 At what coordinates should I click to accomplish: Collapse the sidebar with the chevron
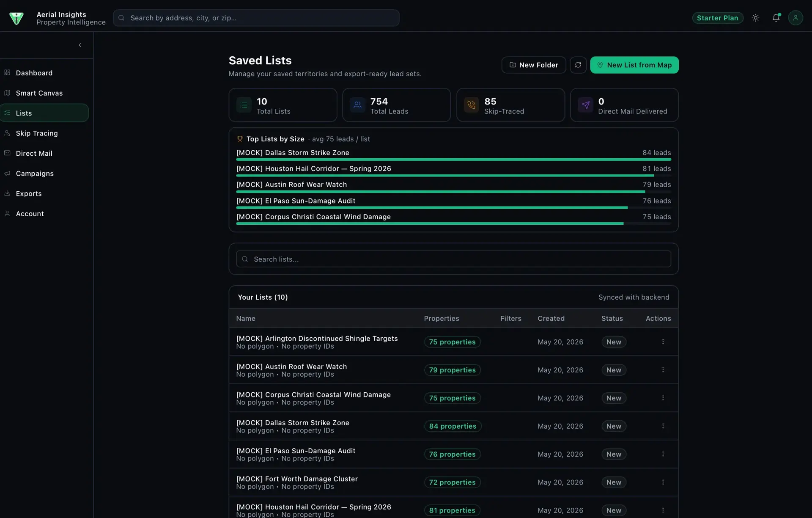(80, 45)
